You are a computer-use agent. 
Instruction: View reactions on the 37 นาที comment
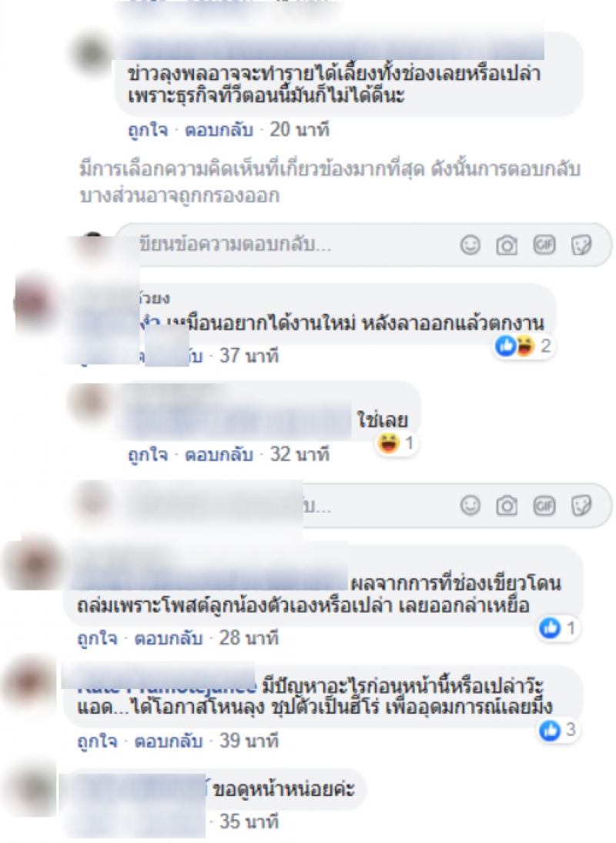tap(523, 346)
